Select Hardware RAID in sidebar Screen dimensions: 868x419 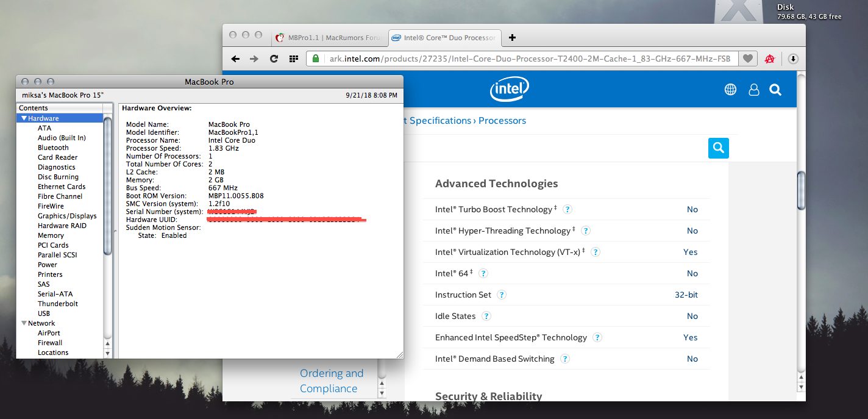click(x=62, y=226)
